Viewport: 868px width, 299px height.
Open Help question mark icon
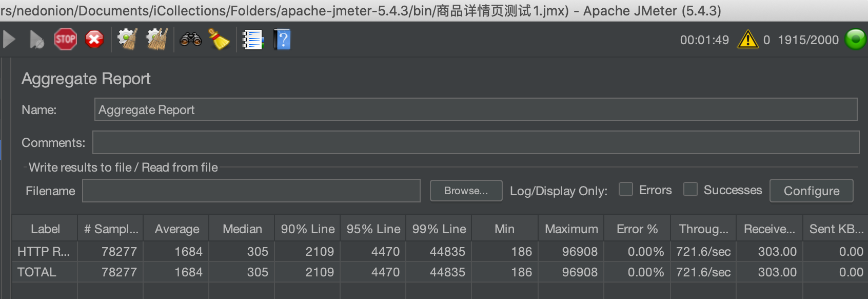pyautogui.click(x=283, y=40)
